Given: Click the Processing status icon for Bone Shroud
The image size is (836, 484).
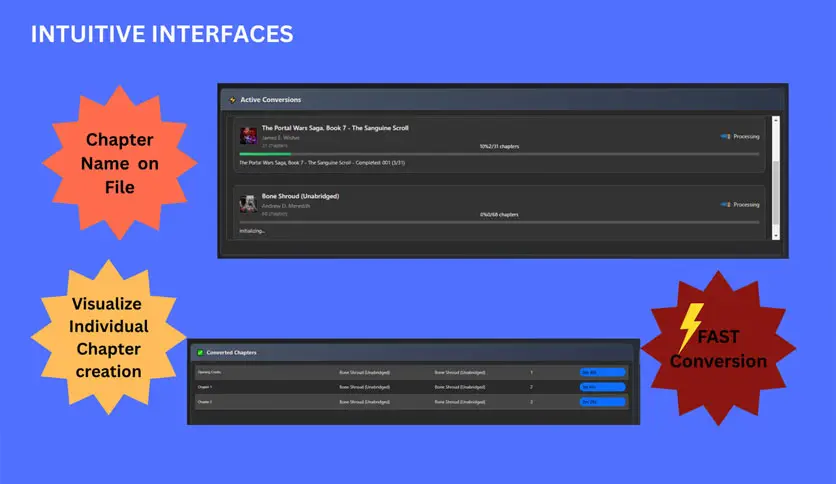Looking at the screenshot, I should tap(726, 205).
